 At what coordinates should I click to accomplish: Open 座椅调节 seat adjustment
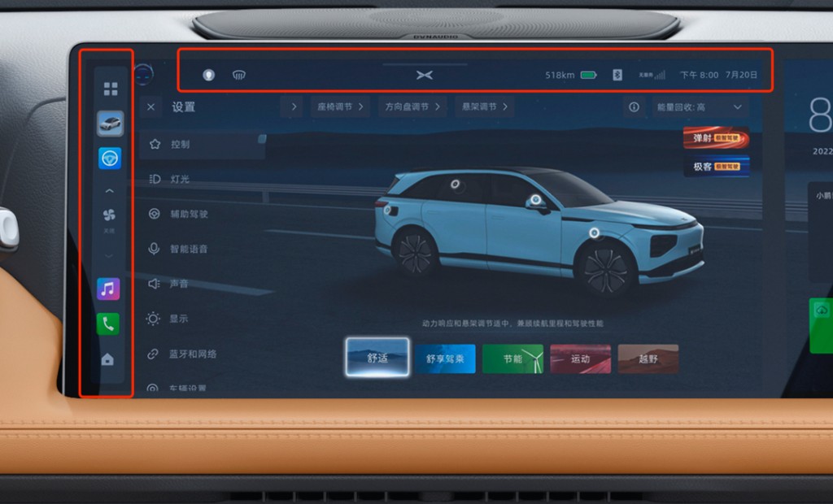tap(340, 106)
